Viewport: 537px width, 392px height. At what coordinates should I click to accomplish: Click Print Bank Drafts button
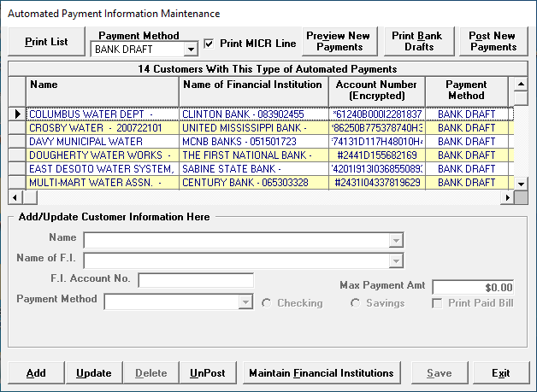point(419,42)
